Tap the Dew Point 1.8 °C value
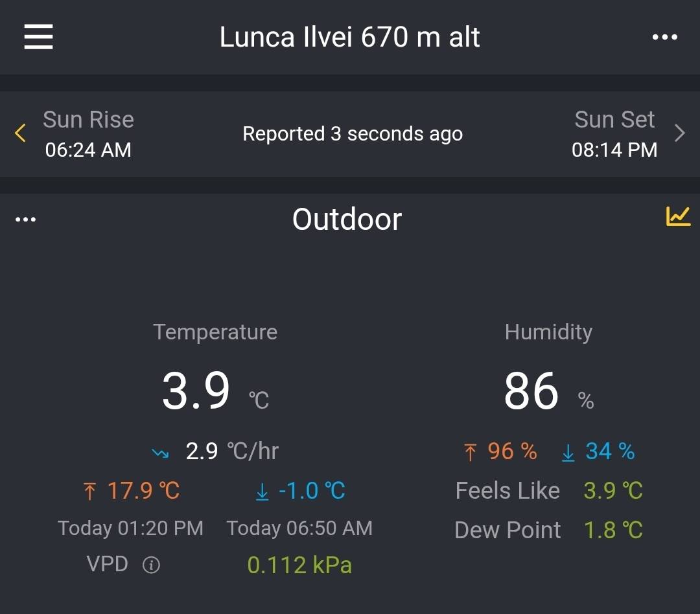The width and height of the screenshot is (700, 614). coord(613,530)
